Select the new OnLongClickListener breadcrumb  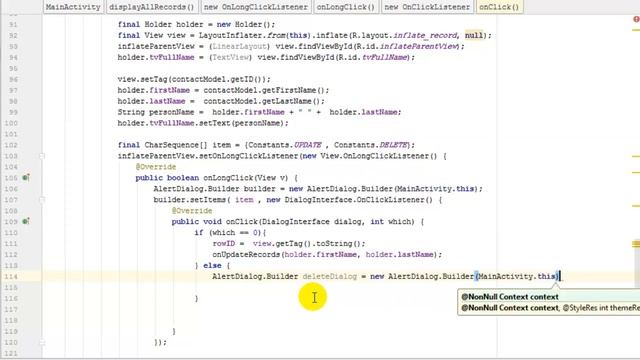pos(256,7)
